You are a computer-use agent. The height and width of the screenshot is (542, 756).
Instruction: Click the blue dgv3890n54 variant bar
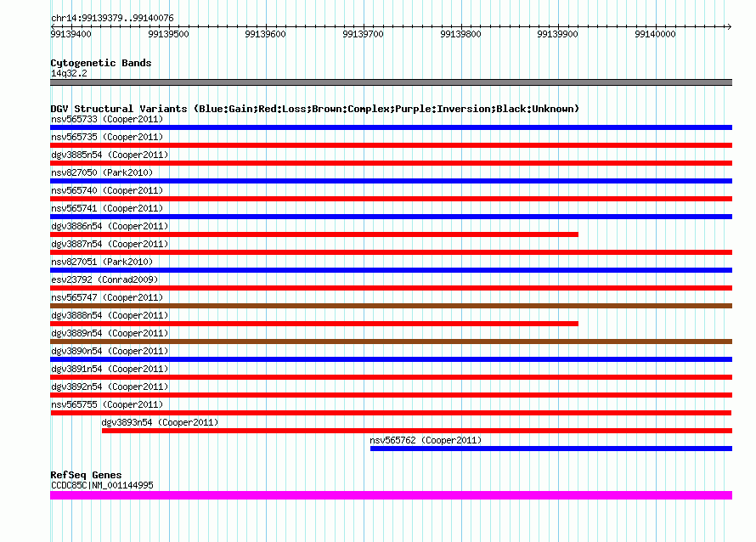pos(391,359)
